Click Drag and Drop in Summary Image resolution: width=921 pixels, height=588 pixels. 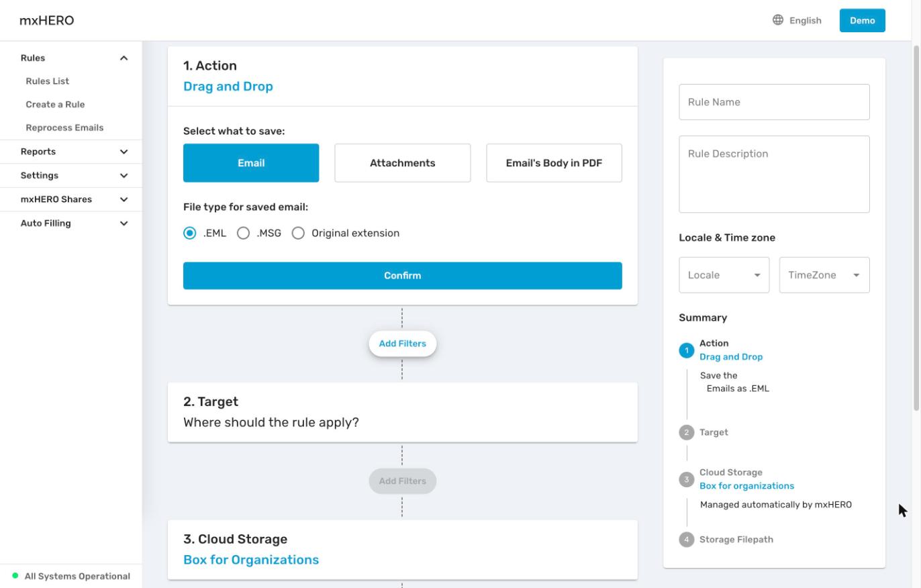pyautogui.click(x=731, y=357)
